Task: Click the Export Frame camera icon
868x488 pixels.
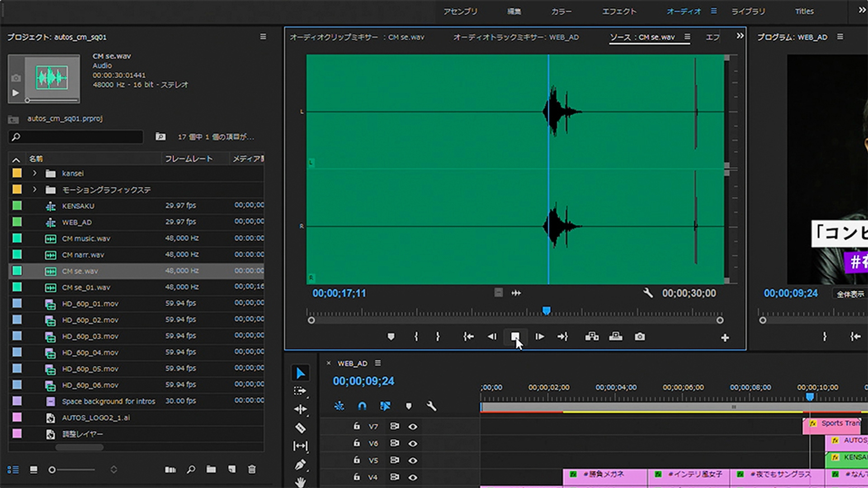Action: click(640, 337)
